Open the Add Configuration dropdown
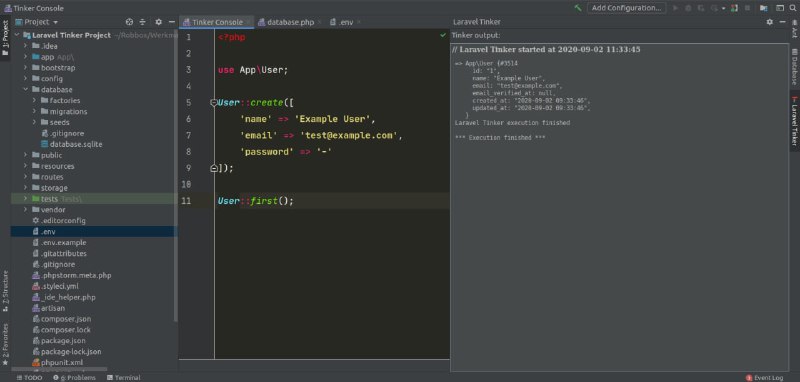 (x=627, y=8)
